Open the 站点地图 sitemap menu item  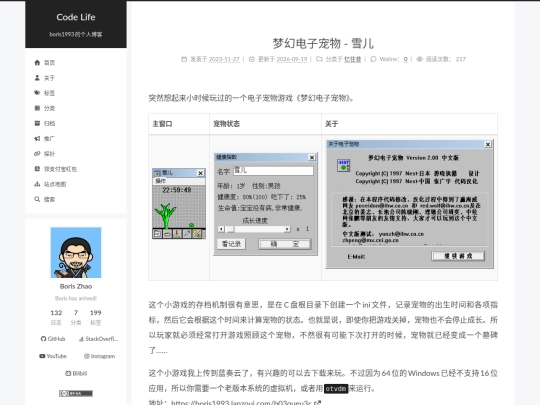50,184
